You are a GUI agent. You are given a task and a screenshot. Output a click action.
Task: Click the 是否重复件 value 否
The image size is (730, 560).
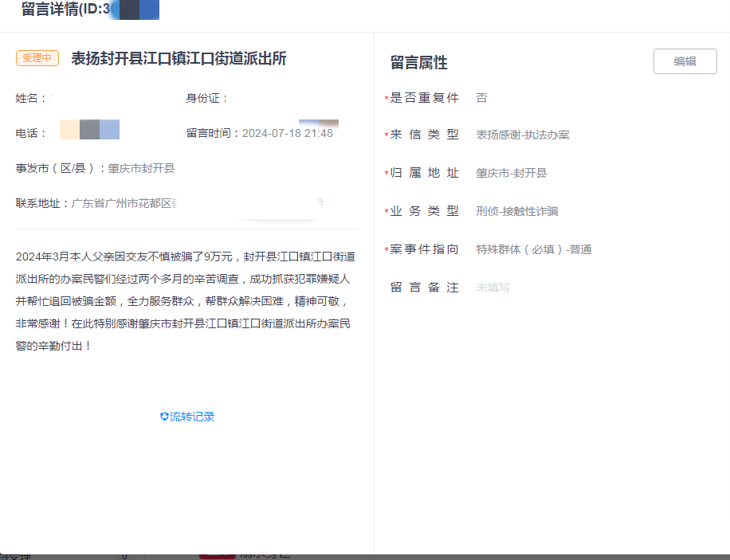pos(481,98)
